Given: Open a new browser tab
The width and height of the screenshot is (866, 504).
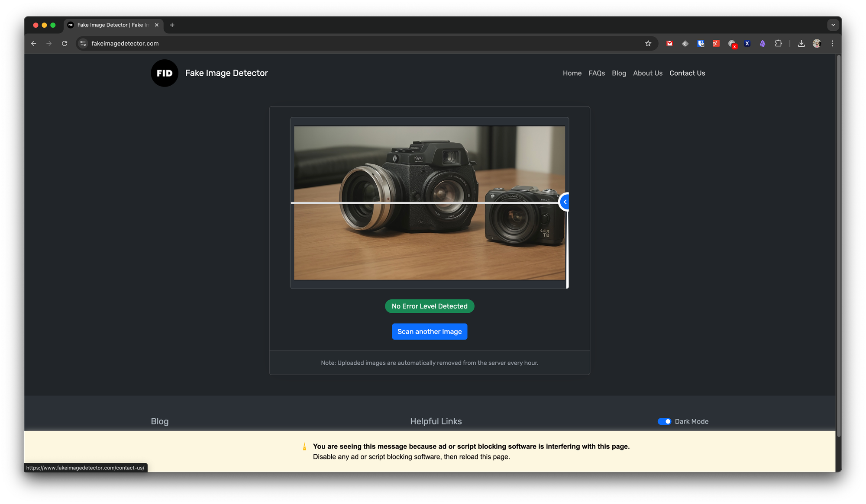Looking at the screenshot, I should point(172,25).
